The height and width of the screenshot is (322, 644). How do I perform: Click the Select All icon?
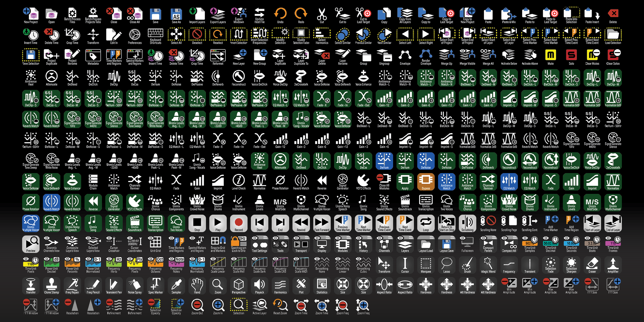[176, 36]
